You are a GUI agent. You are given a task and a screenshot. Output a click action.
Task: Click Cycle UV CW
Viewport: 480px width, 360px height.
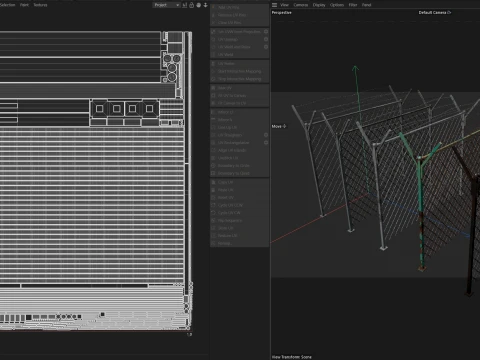240,213
